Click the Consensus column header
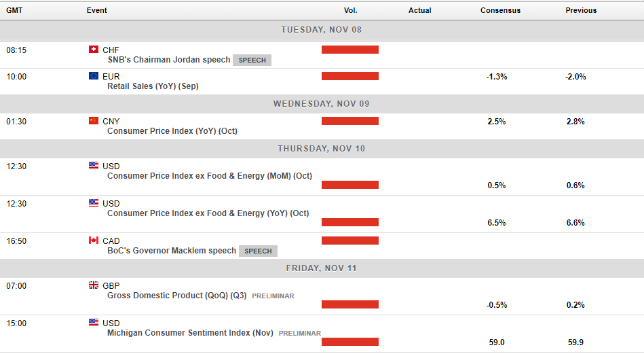 tap(500, 10)
